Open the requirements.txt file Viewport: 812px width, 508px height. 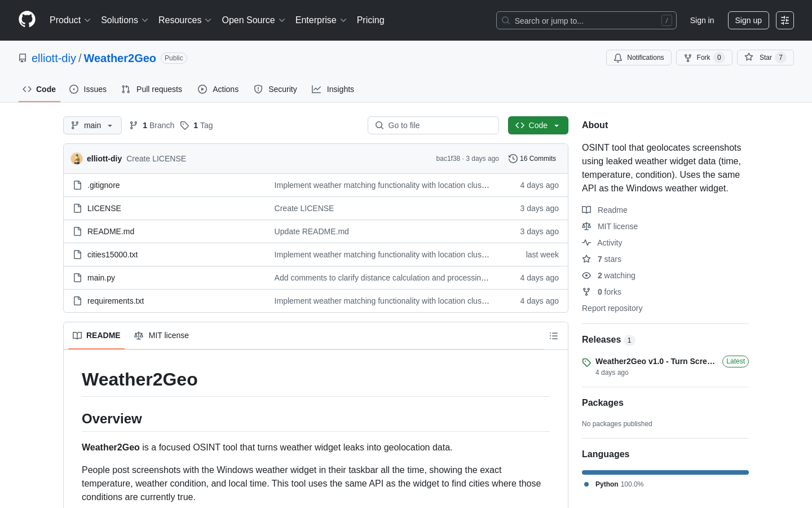[116, 301]
